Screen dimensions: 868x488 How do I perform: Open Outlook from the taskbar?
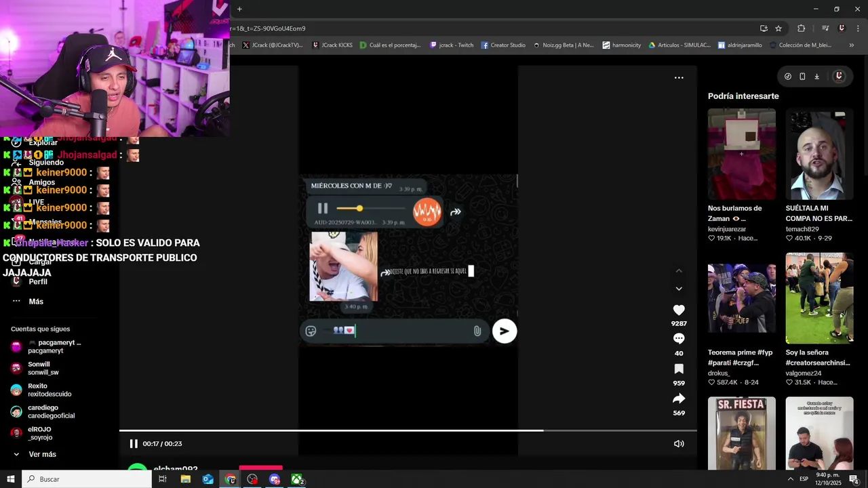(x=208, y=479)
